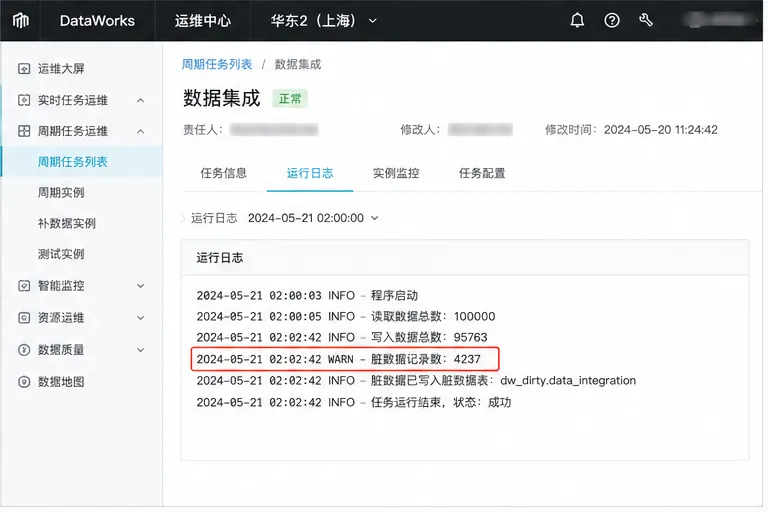Click the 数据集成 page title
The width and height of the screenshot is (768, 512).
[x=221, y=98]
